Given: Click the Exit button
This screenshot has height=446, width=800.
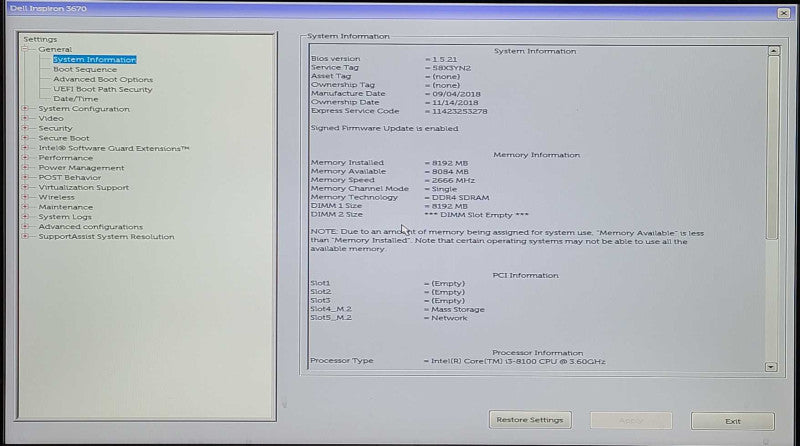Looking at the screenshot, I should (733, 422).
